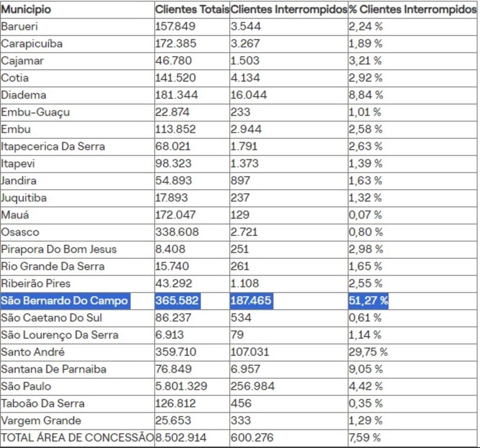The height and width of the screenshot is (448, 480).
Task: Click the highlighted 51,27 % cell
Action: 368,301
